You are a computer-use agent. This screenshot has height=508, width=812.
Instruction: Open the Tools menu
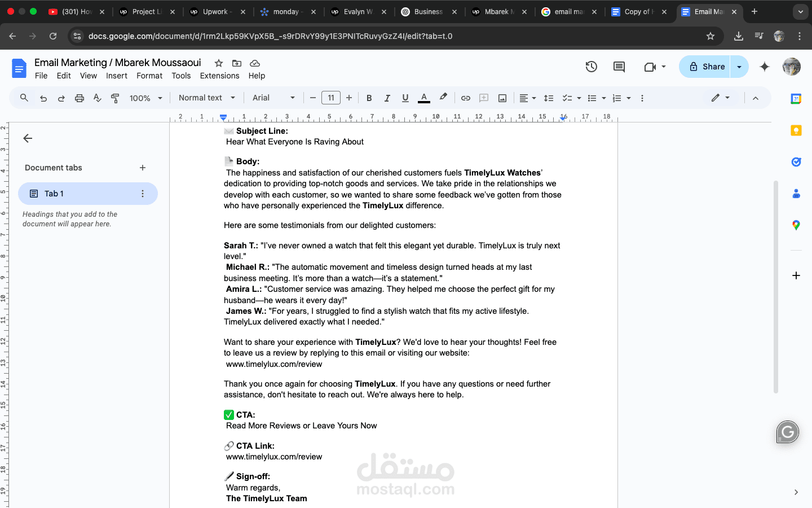click(181, 76)
